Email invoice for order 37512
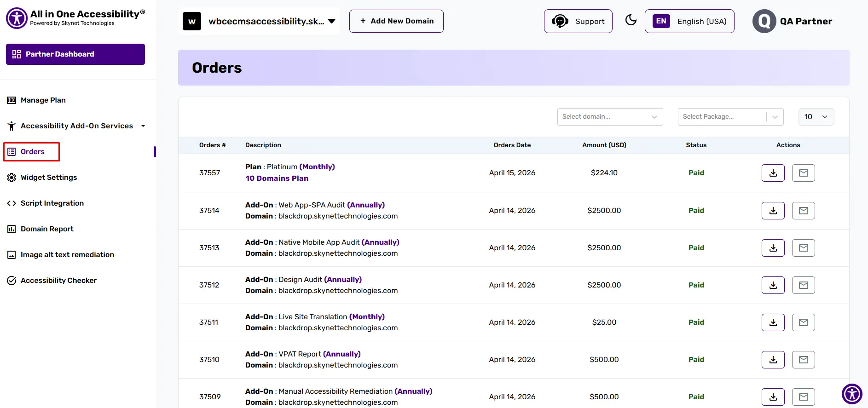The width and height of the screenshot is (868, 408). click(804, 285)
